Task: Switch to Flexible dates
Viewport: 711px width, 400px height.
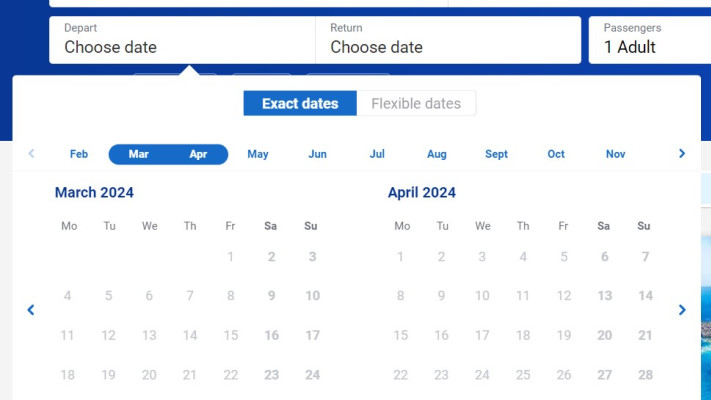Action: click(416, 104)
